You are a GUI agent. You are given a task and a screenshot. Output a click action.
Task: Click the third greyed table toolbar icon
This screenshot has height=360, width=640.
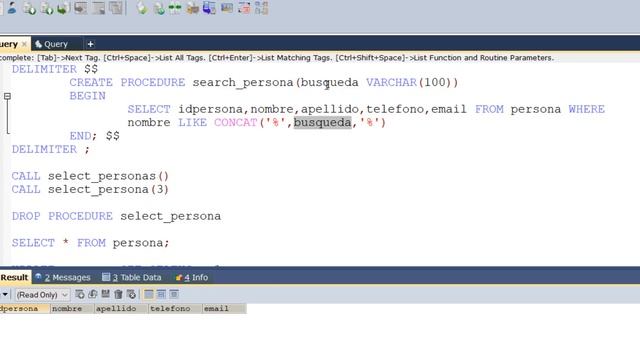(x=116, y=8)
